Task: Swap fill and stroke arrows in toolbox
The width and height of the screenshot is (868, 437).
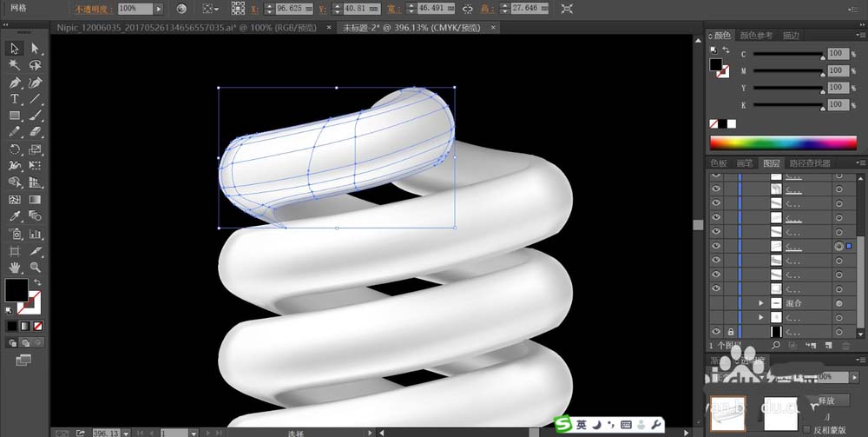Action: [37, 283]
